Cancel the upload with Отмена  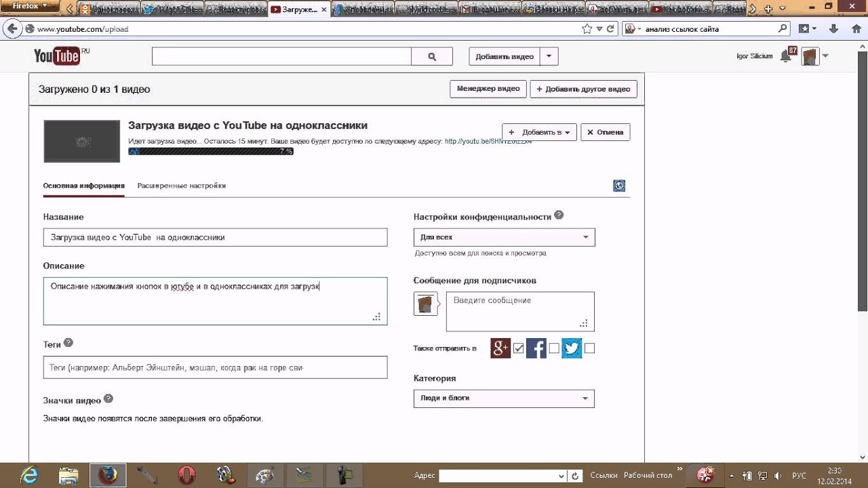click(606, 132)
